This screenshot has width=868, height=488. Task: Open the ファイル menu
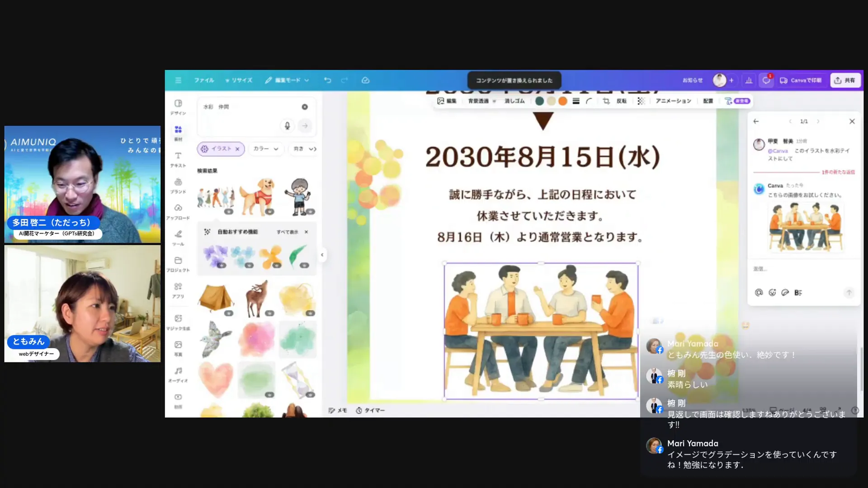tap(204, 80)
